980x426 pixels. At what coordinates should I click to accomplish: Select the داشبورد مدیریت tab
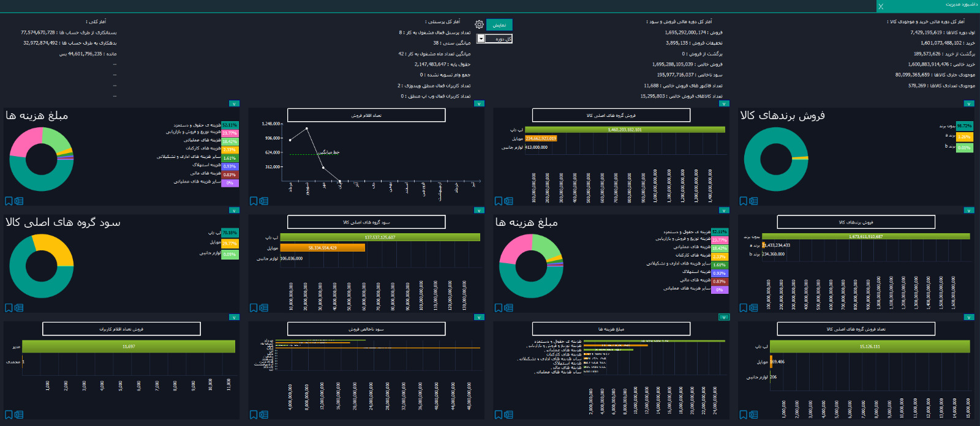[x=961, y=5]
